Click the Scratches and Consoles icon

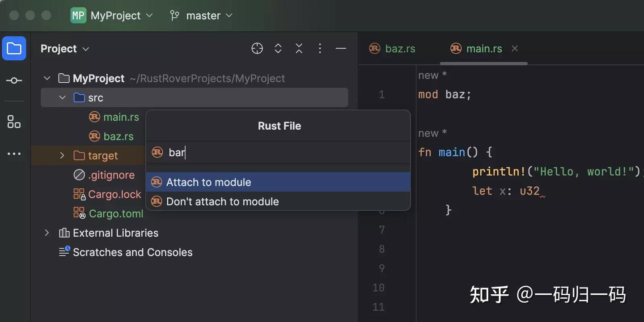click(x=64, y=252)
